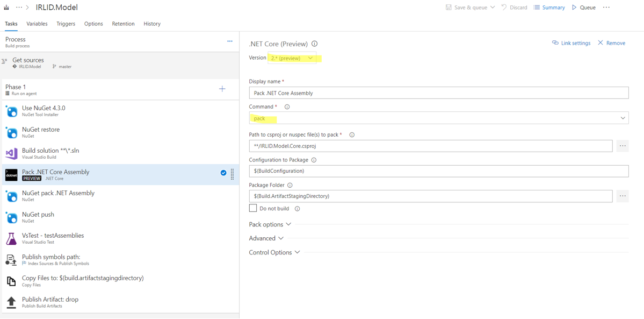Click the NuGet icon beside NuGet restore
Image resolution: width=644 pixels, height=319 pixels.
point(11,132)
